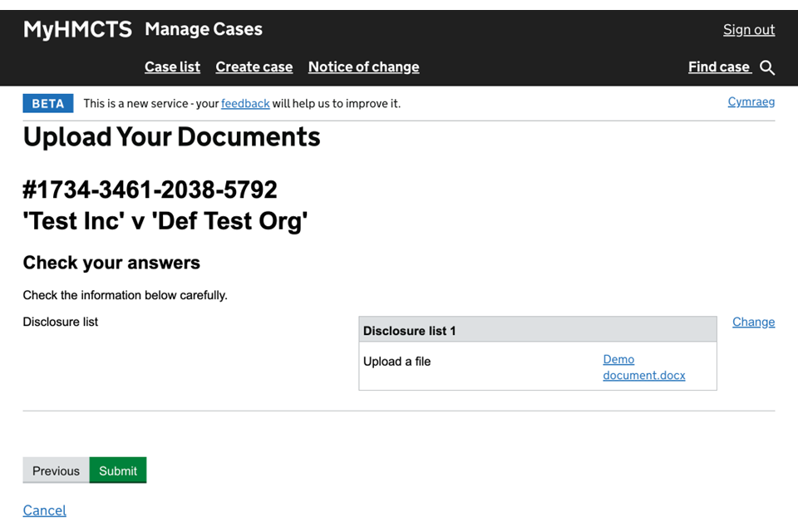Open the Case list menu item
The height and width of the screenshot is (532, 798).
coord(172,67)
